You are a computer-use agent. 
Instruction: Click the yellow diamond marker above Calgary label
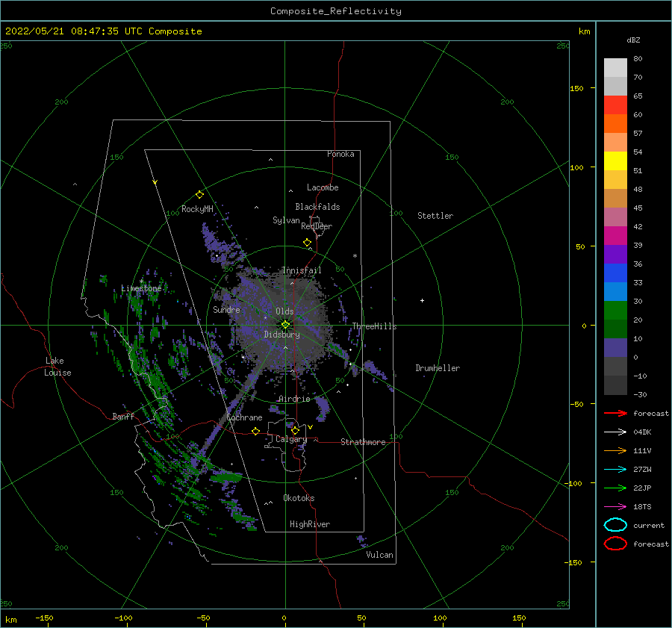pos(295,430)
